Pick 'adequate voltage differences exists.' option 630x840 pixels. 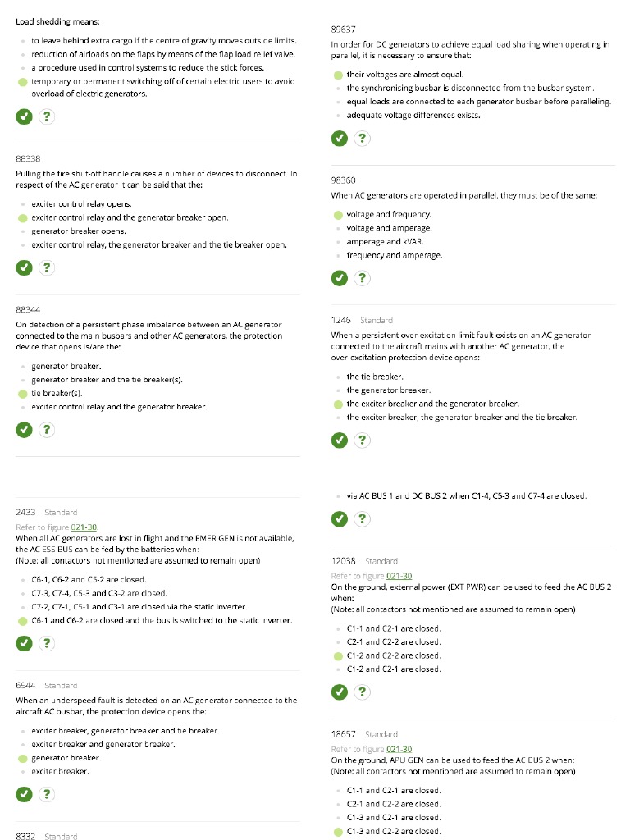pos(413,116)
